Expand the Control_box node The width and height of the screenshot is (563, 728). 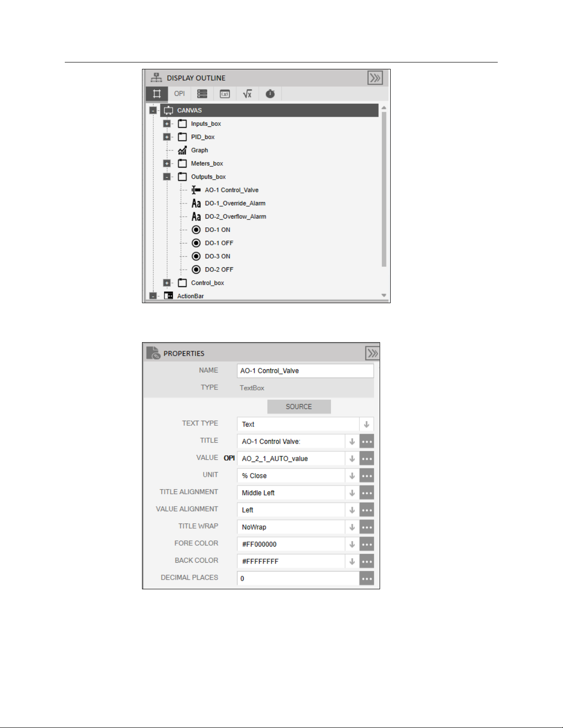coord(167,283)
